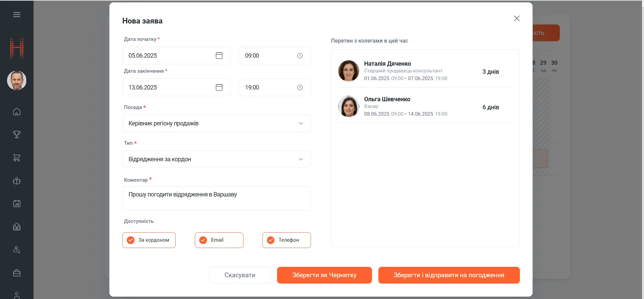This screenshot has width=644, height=299.
Task: Open the briefcase icon in the sidebar
Action: (17, 273)
